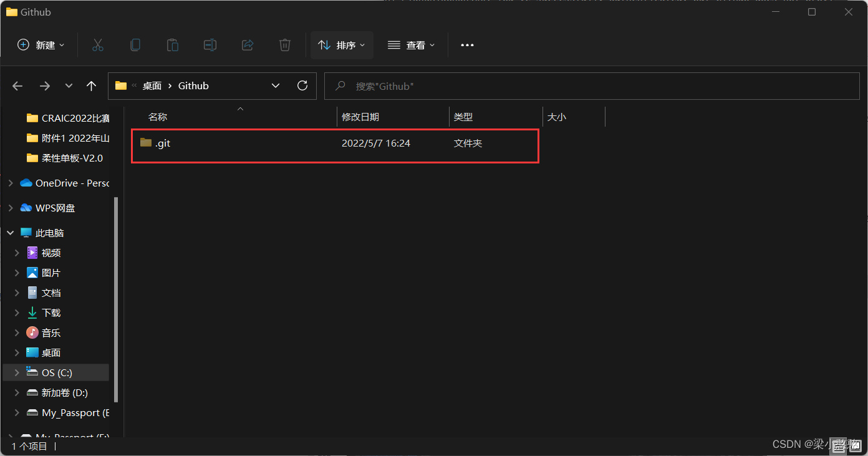The width and height of the screenshot is (868, 456).
Task: Expand the OS (C:) drive node
Action: tap(17, 372)
